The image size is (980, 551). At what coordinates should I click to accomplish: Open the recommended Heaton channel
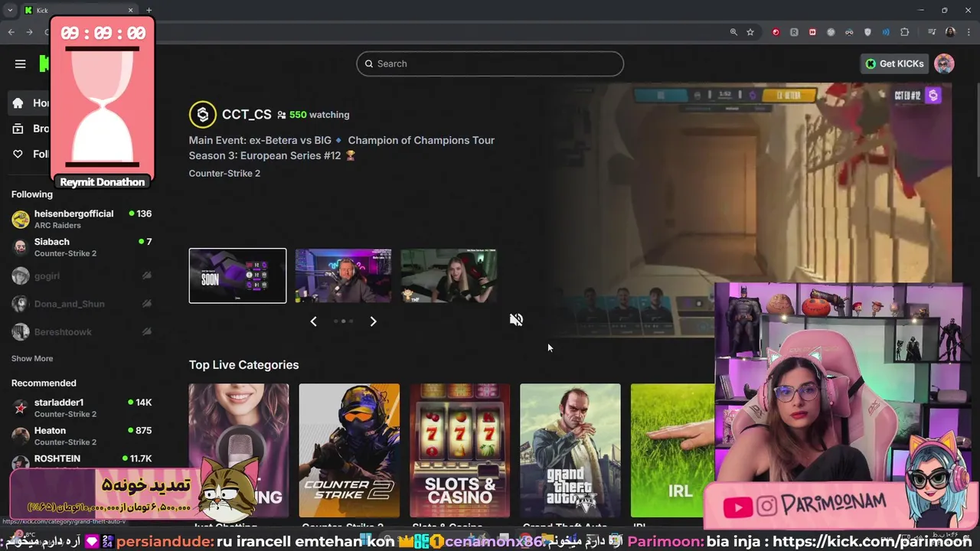pyautogui.click(x=82, y=436)
